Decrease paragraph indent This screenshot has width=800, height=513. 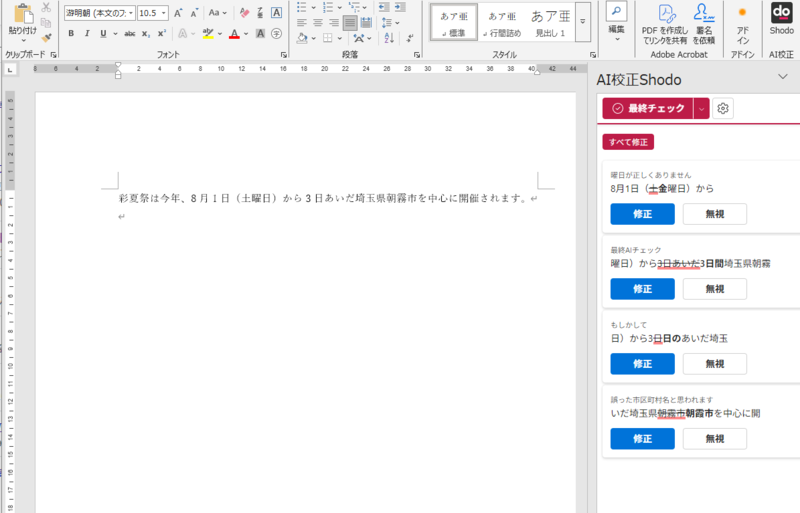click(x=384, y=7)
